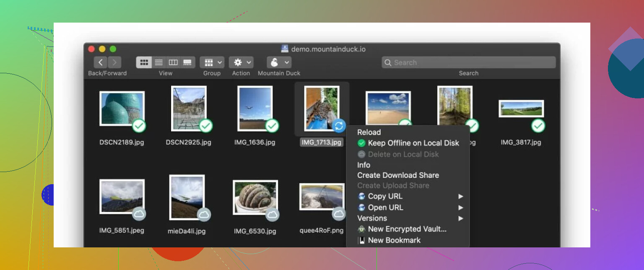
Task: Click the cloud badge on IMG_5851.jpeg
Action: (x=139, y=214)
